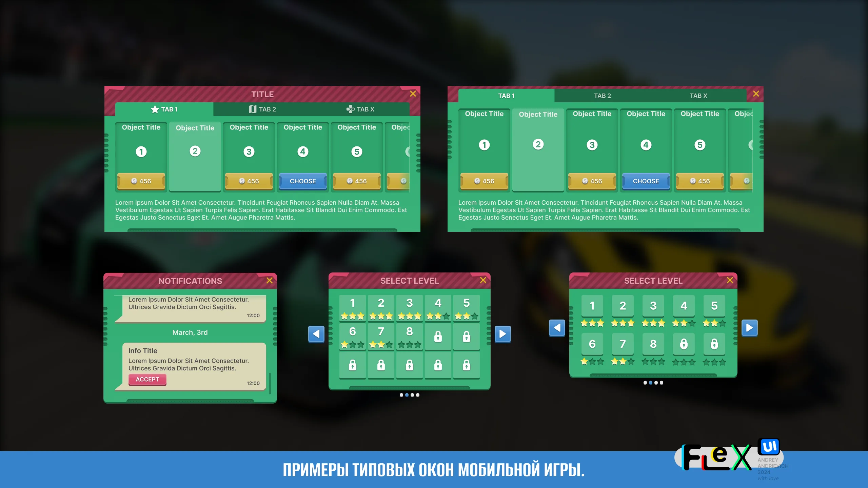Click the gamepad icon on TAB X
Screen dimensions: 868x488
point(350,109)
